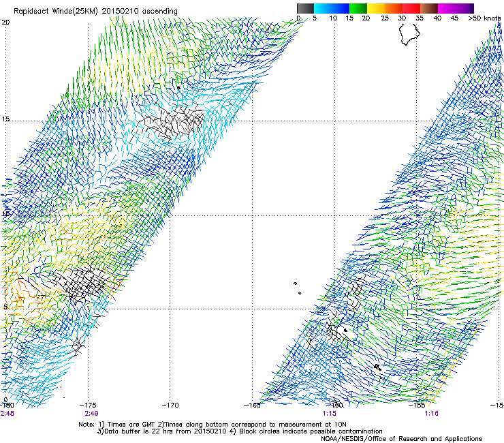The image size is (504, 443).
Task: Select the gray 0-5 knots legend swatch
Action: click(x=305, y=8)
